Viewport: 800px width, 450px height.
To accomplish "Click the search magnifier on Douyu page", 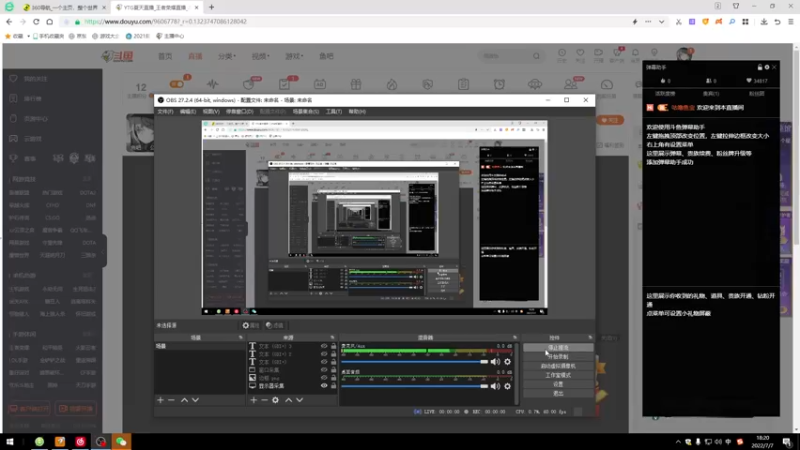I will tap(536, 56).
